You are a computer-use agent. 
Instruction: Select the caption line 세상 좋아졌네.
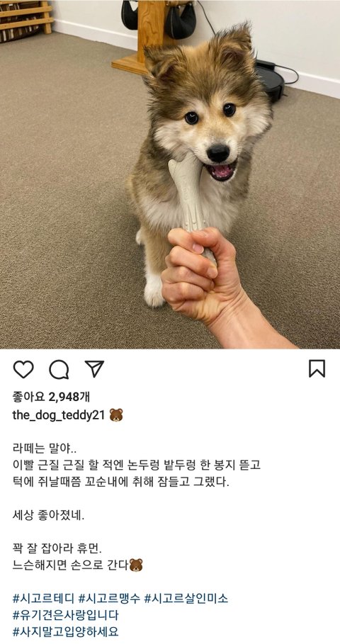click(48, 516)
